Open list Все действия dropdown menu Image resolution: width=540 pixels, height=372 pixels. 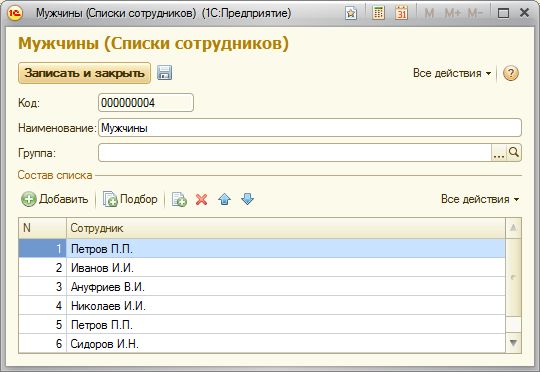coord(480,199)
